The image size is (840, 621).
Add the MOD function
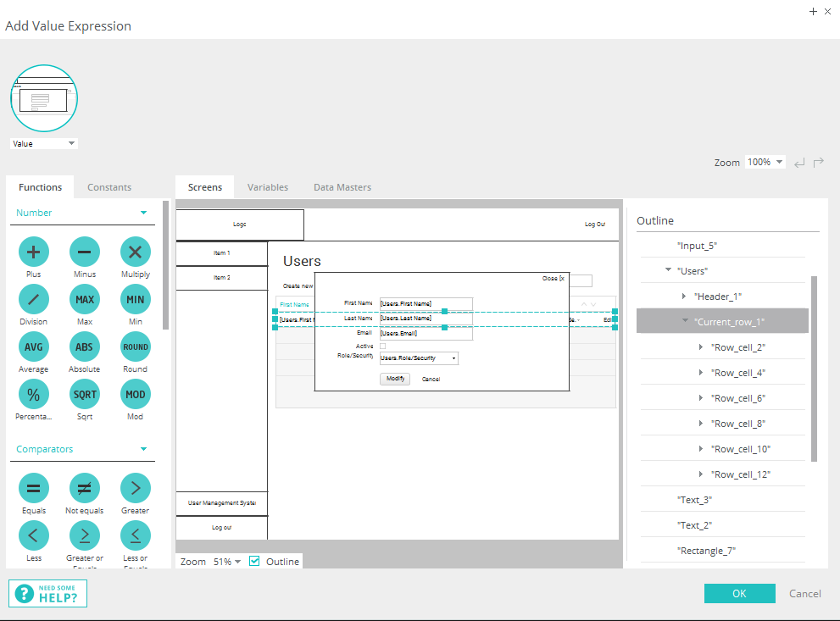135,394
